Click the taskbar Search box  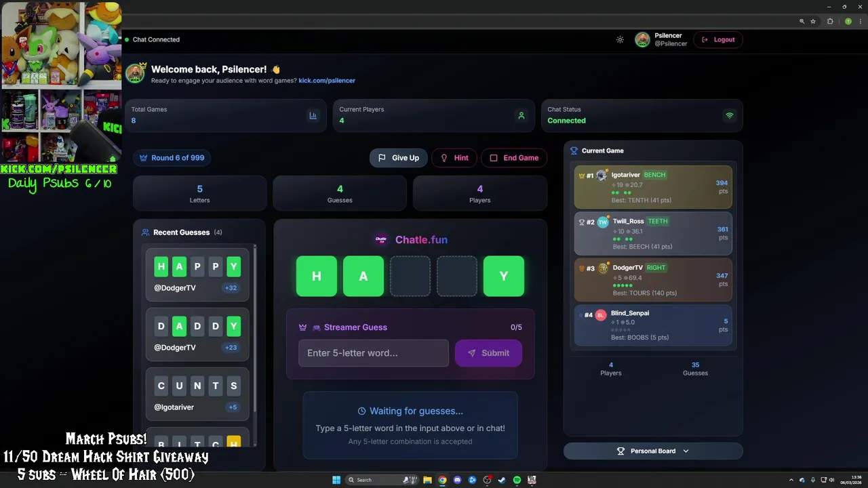pyautogui.click(x=383, y=480)
